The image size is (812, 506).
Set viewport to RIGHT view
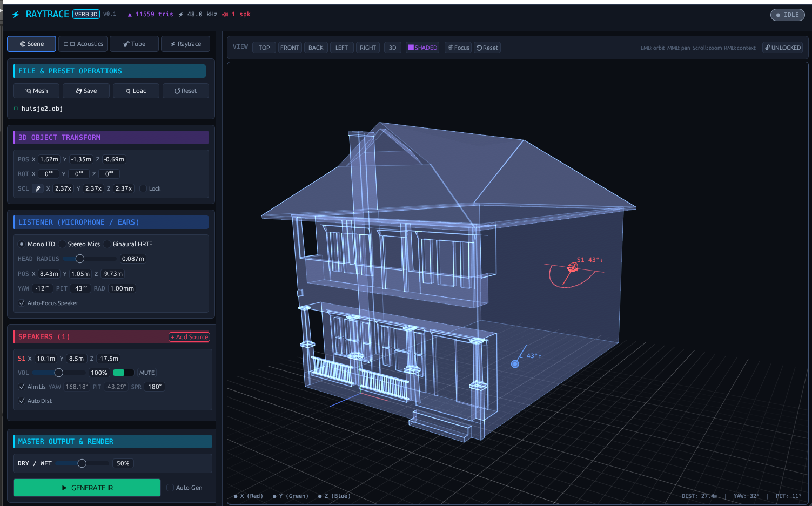368,48
